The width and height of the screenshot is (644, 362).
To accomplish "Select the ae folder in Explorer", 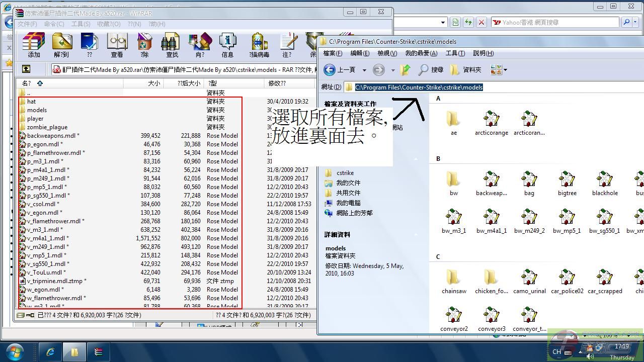I will (453, 123).
